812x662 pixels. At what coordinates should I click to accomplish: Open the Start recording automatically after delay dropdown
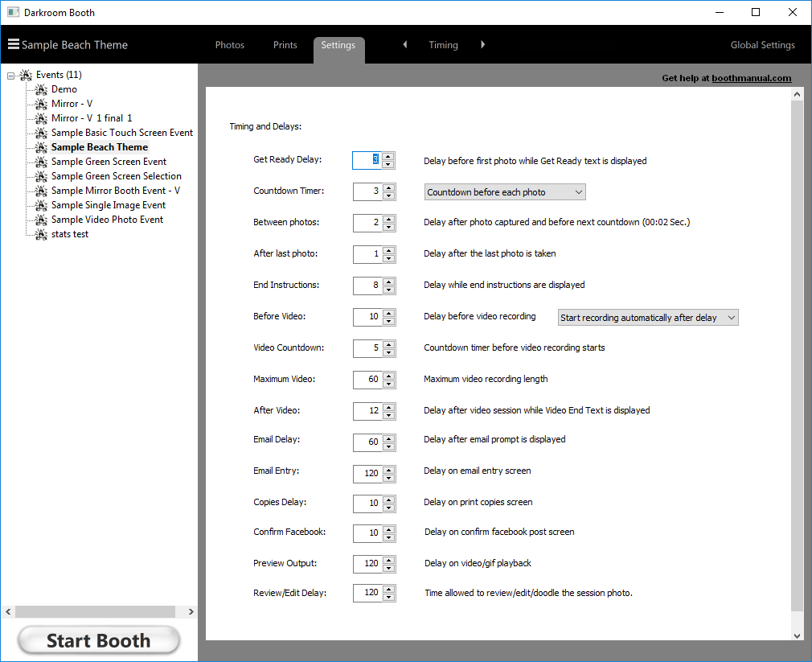coord(648,318)
